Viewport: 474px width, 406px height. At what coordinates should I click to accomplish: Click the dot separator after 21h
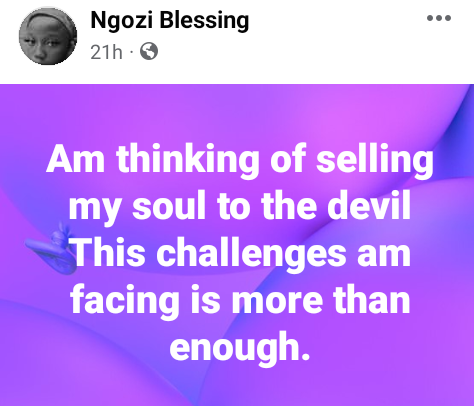(132, 52)
